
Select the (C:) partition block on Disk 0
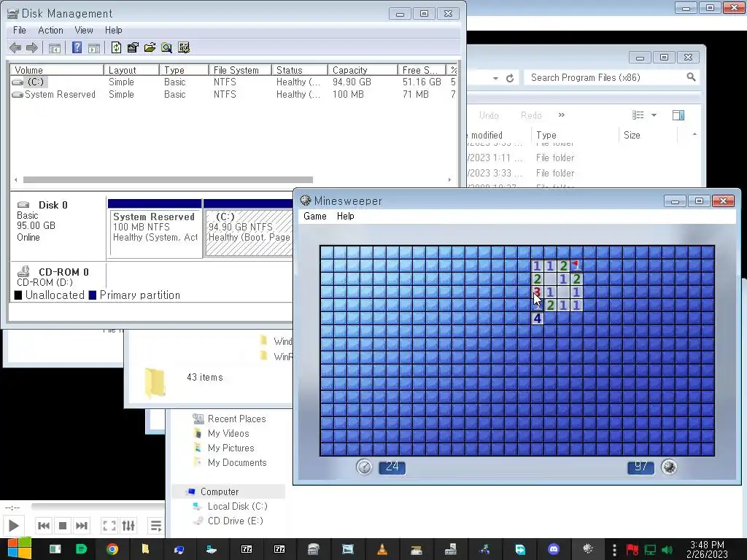tap(248, 228)
